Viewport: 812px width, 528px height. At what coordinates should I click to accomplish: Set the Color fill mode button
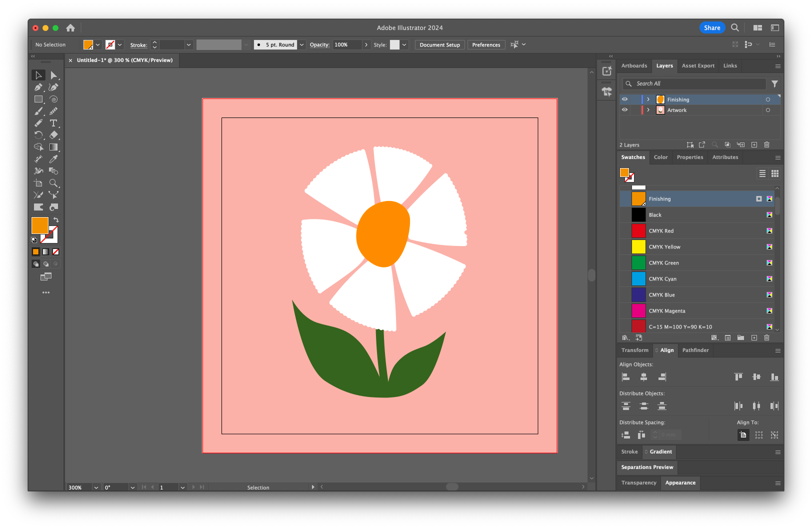tap(35, 252)
